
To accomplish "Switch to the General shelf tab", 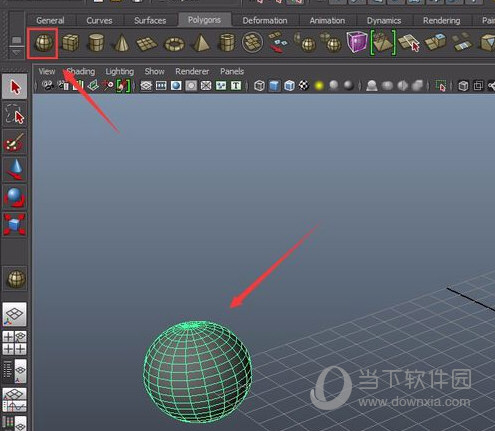I will coord(50,21).
